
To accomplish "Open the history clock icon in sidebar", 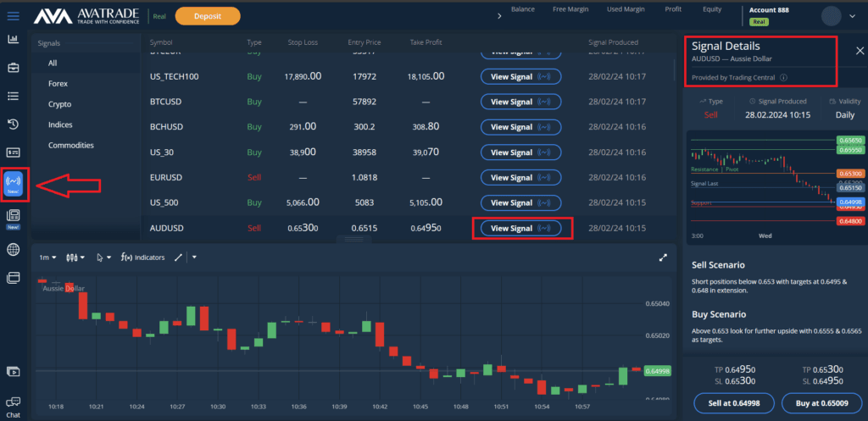I will (x=14, y=125).
